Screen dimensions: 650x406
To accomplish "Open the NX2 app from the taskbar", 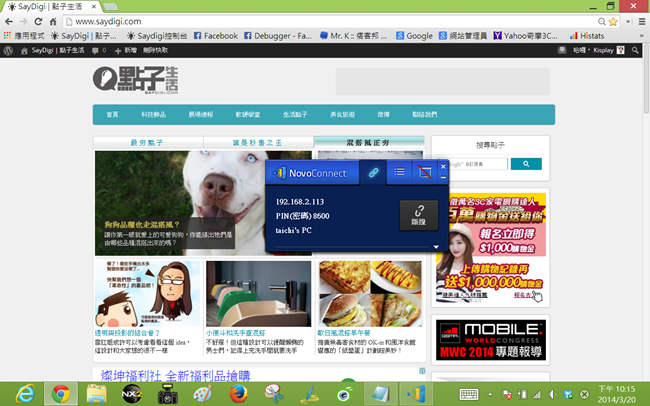I will click(132, 394).
